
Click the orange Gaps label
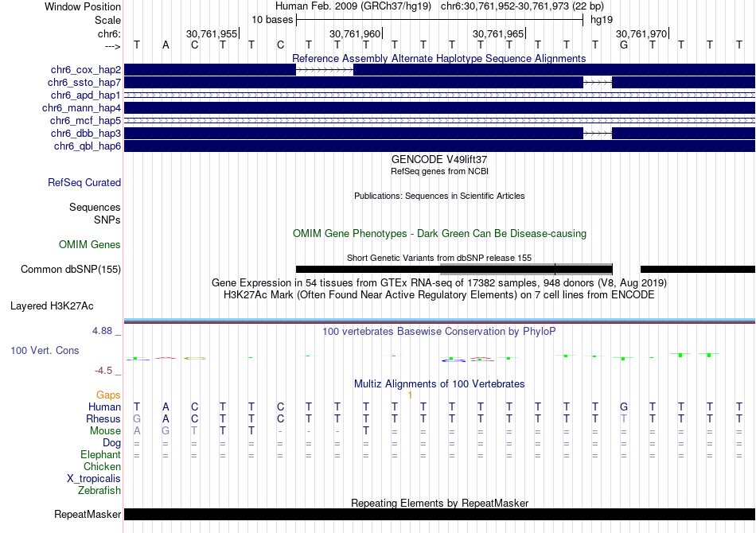[108, 395]
